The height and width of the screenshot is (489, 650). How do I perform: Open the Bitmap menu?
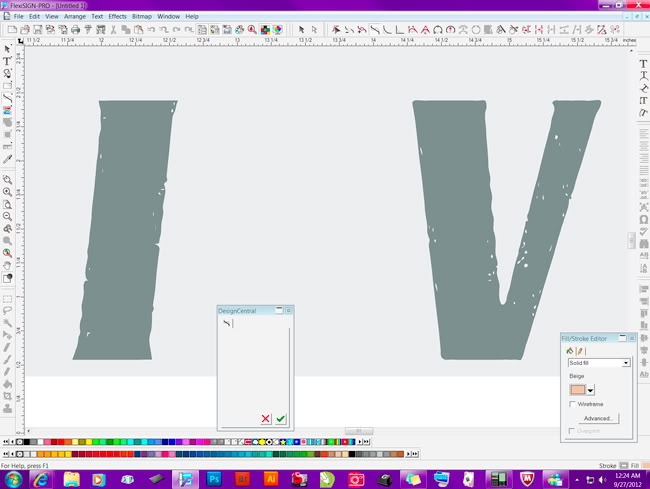coord(142,16)
